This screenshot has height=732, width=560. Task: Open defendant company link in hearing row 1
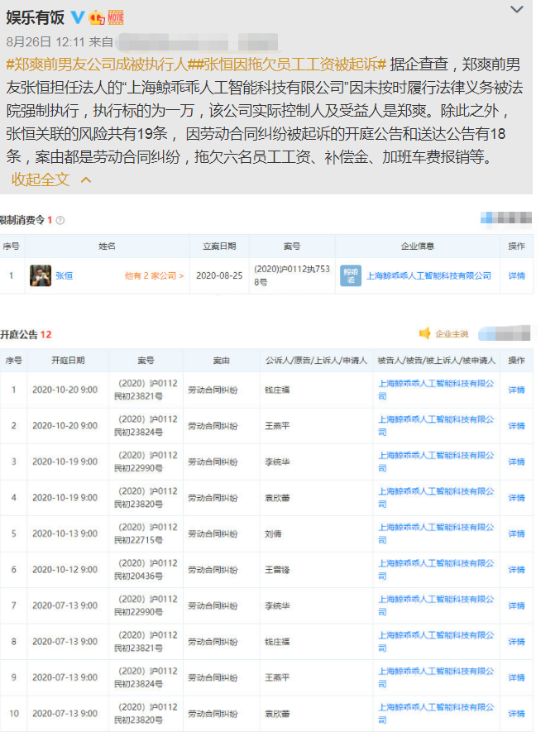(x=436, y=390)
